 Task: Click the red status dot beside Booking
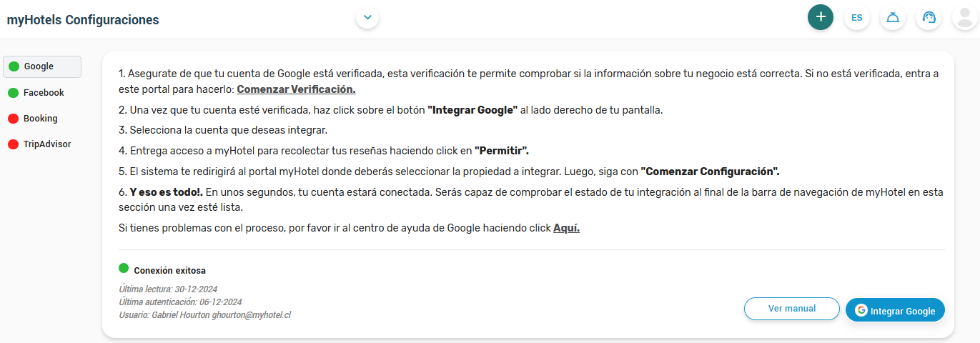click(13, 119)
